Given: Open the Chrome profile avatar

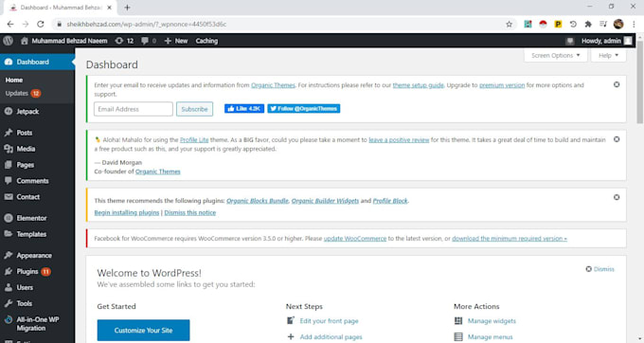Looking at the screenshot, I should [618, 25].
